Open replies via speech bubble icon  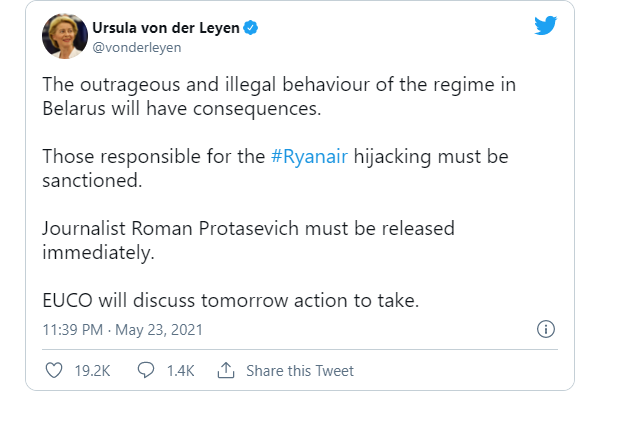(145, 371)
